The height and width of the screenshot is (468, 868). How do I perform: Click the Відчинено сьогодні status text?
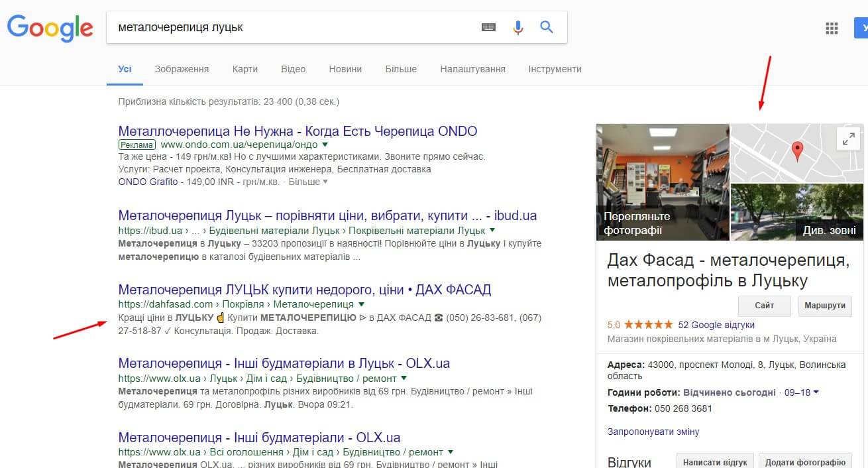pyautogui.click(x=730, y=392)
